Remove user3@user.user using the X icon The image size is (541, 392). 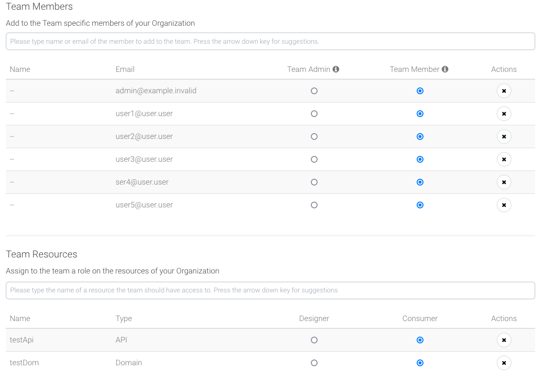click(x=504, y=159)
